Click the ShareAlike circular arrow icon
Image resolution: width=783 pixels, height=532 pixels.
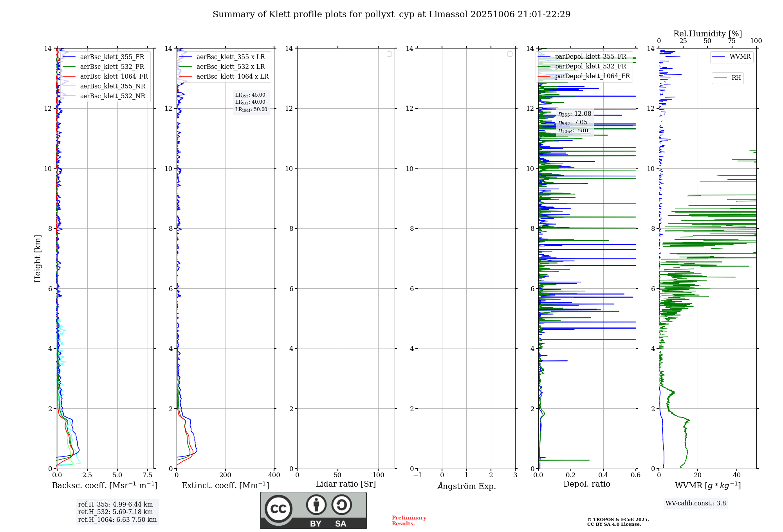(341, 505)
